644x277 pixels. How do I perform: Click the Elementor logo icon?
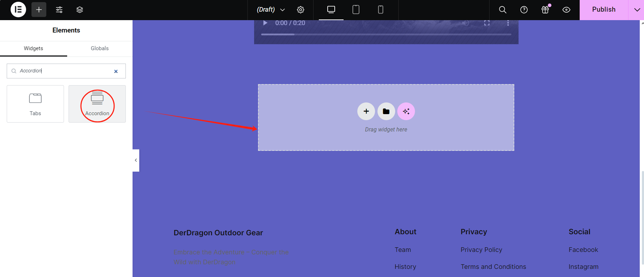coord(18,10)
